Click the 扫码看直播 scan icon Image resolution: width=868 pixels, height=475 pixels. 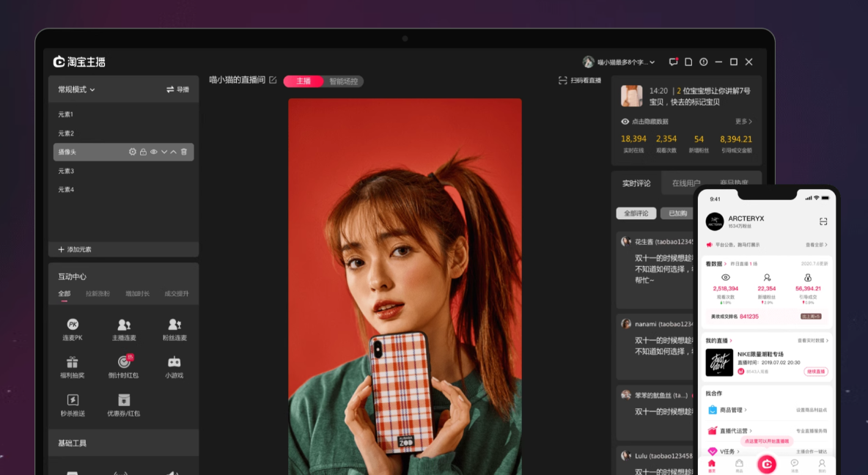tap(562, 81)
